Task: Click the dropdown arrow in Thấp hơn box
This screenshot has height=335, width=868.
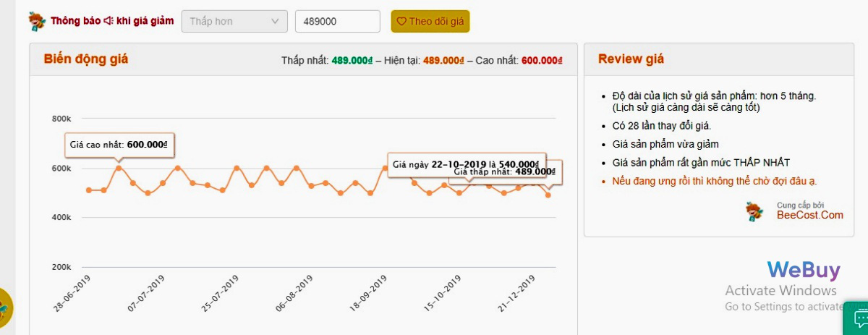Action: click(275, 22)
